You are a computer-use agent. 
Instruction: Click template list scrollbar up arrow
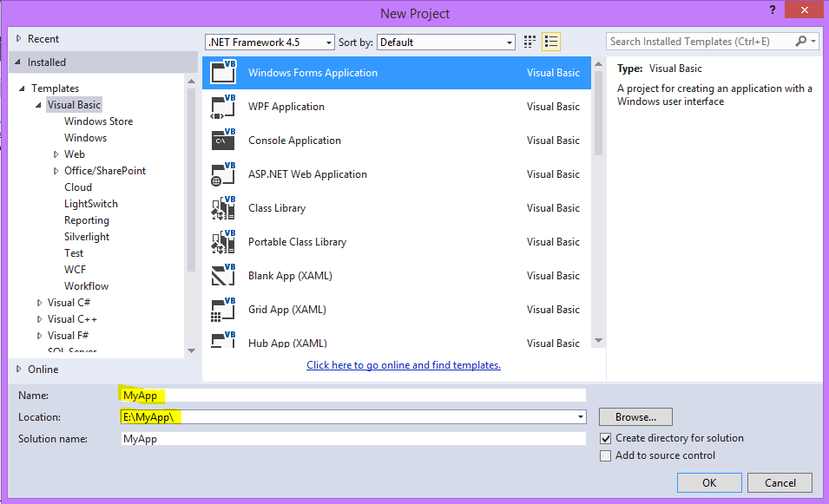(598, 64)
